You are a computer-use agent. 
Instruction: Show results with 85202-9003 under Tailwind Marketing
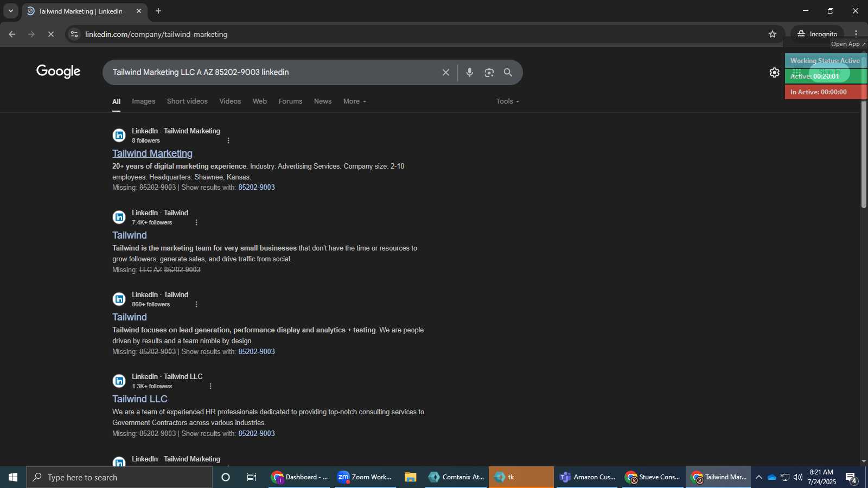(257, 188)
